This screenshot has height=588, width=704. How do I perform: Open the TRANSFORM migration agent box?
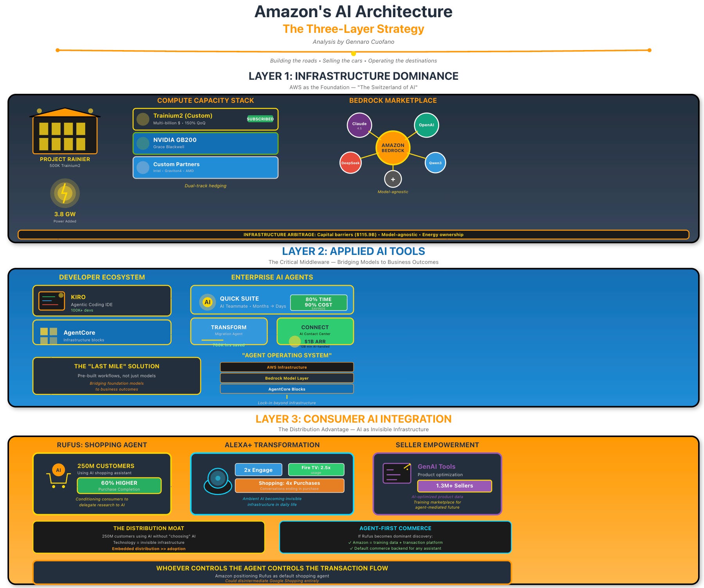coord(229,331)
